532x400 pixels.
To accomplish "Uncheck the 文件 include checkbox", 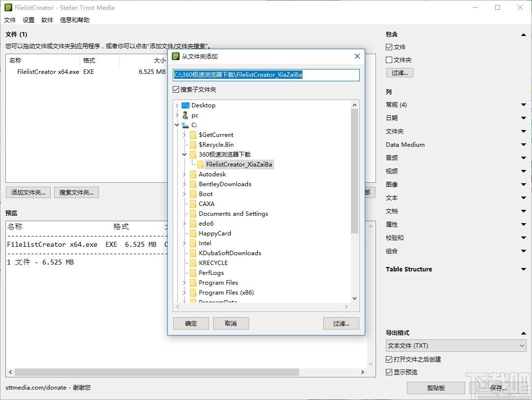I will coord(389,47).
